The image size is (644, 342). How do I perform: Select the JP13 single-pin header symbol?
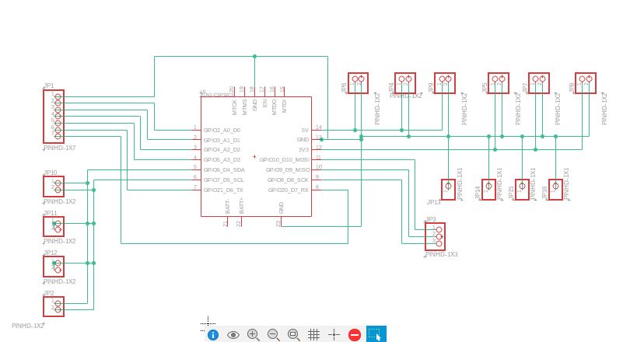[x=448, y=190]
